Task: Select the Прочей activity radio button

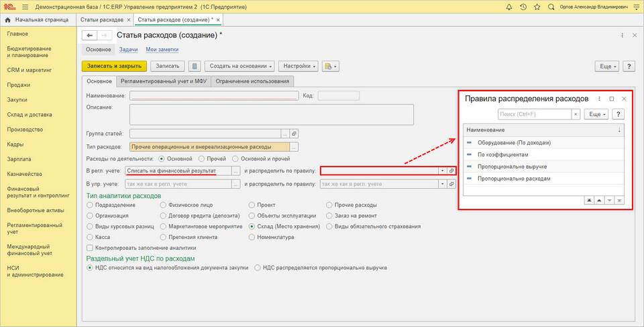Action: pyautogui.click(x=203, y=158)
